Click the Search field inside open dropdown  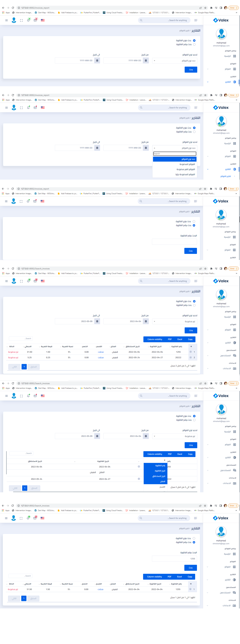[175, 154]
